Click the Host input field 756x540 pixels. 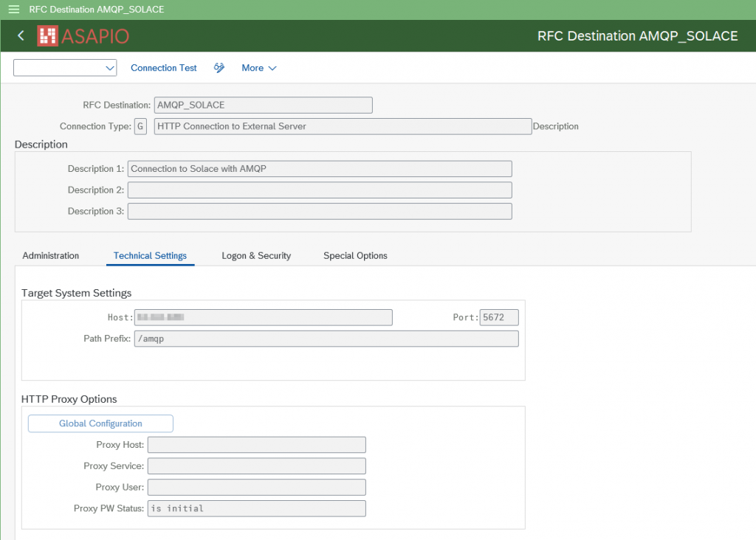263,317
